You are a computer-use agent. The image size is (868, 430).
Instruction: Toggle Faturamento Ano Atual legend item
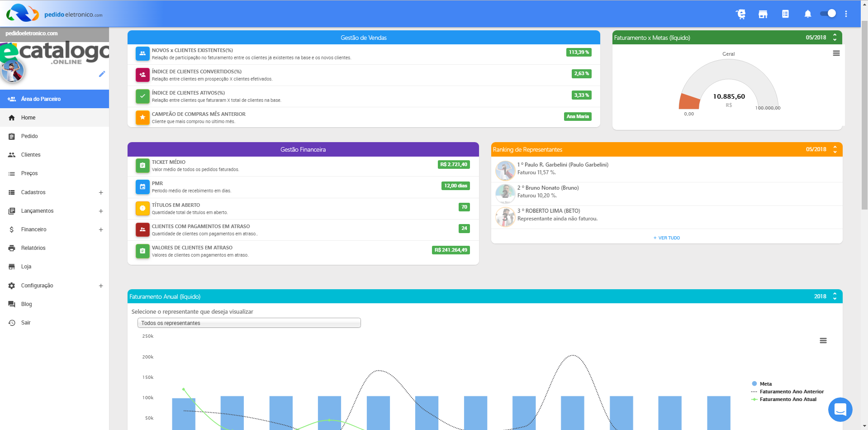pyautogui.click(x=784, y=399)
